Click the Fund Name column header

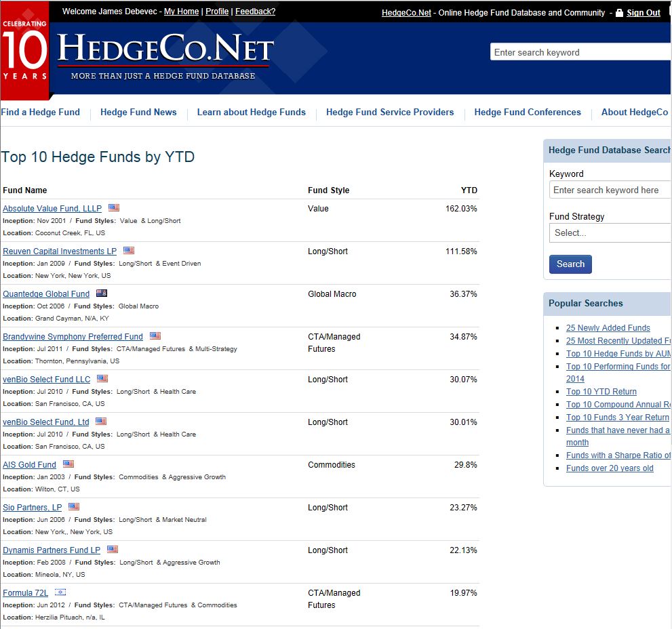[25, 190]
